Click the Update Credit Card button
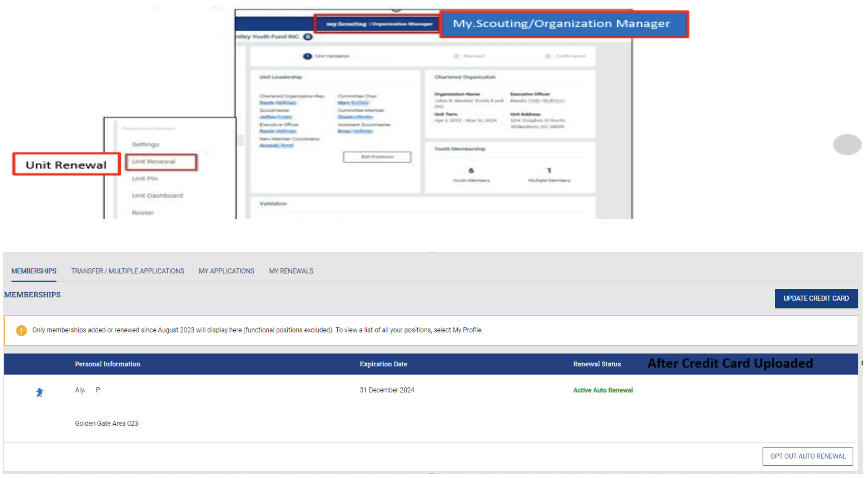The width and height of the screenshot is (868, 478). click(x=816, y=298)
